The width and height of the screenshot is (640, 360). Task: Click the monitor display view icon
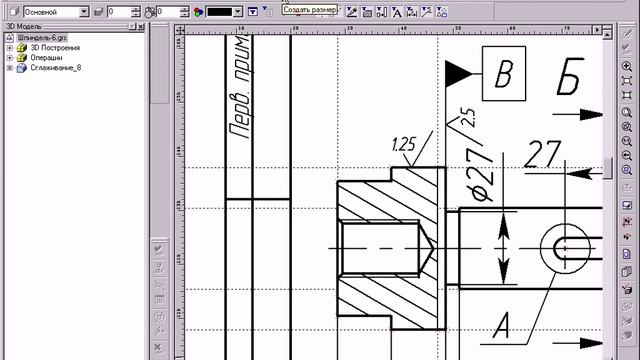coord(627,205)
